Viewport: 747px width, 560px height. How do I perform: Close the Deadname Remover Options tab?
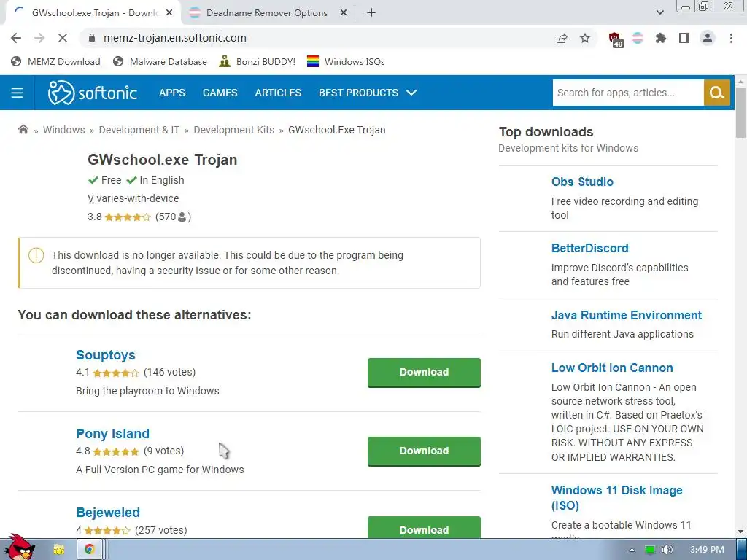(344, 13)
